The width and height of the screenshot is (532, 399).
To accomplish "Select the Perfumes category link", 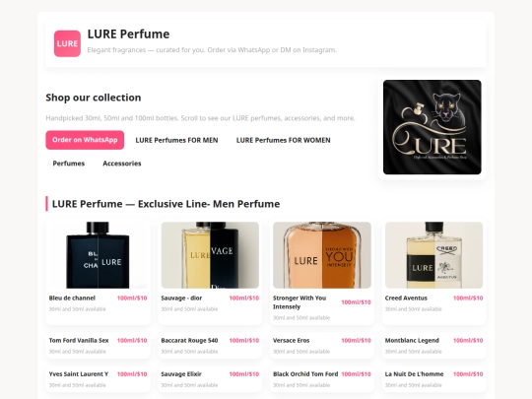I will 69,164.
